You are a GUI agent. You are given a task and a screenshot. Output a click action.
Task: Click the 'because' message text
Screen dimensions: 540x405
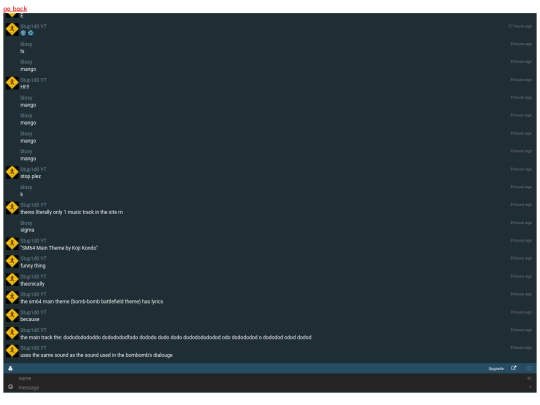[30, 319]
